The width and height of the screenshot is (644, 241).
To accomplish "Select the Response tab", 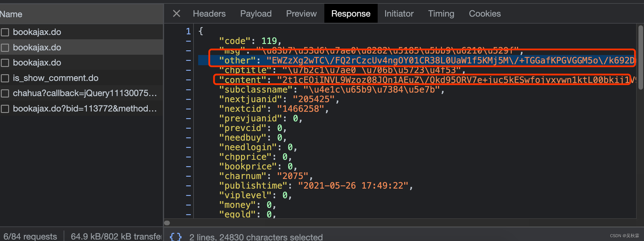I will pos(351,13).
